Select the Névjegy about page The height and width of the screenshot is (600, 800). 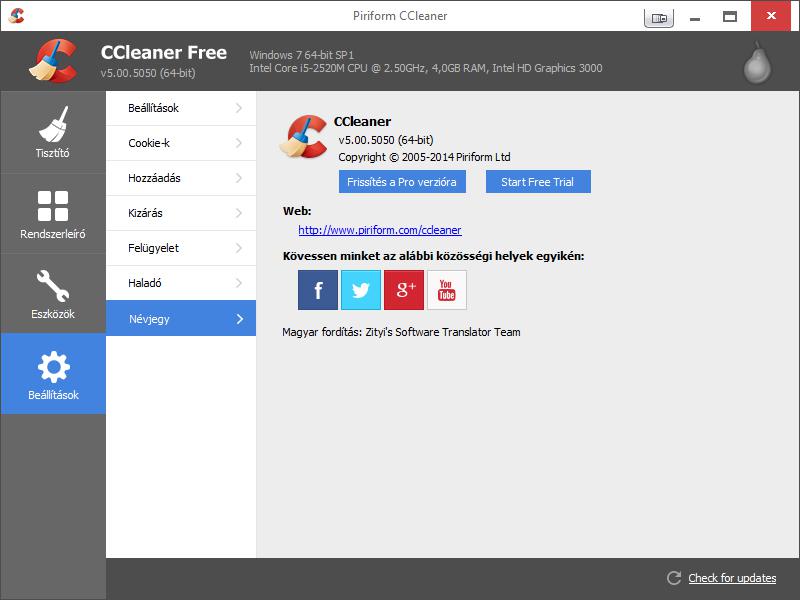(x=181, y=318)
